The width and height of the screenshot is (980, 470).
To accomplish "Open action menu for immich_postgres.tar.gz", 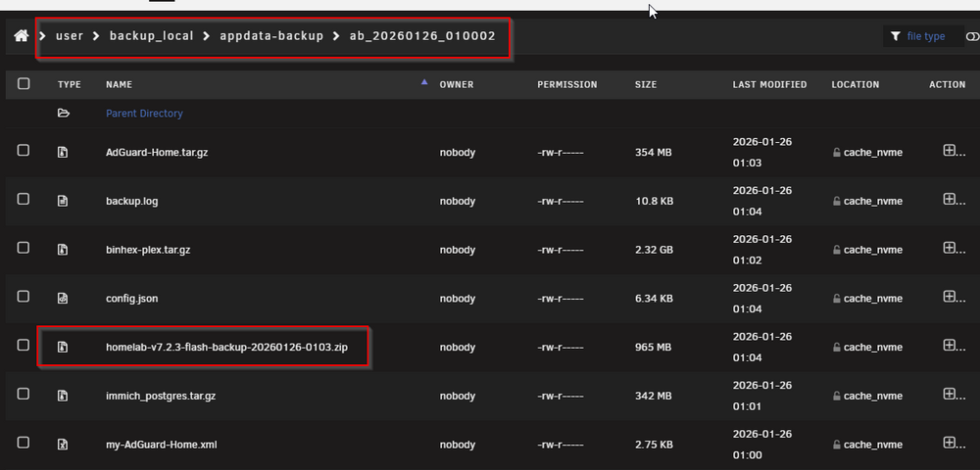I will pos(954,394).
